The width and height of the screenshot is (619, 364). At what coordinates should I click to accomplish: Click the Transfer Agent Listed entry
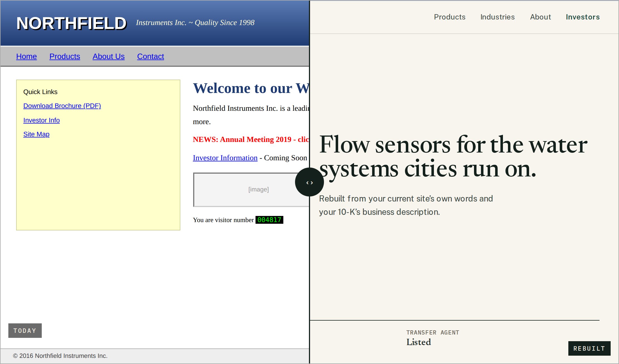(x=433, y=338)
